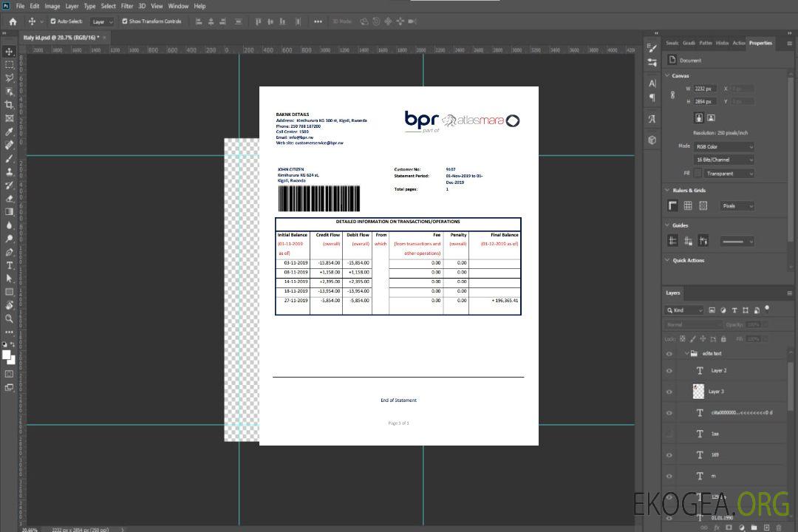Toggle rulers in Rulers & Grids

point(673,205)
